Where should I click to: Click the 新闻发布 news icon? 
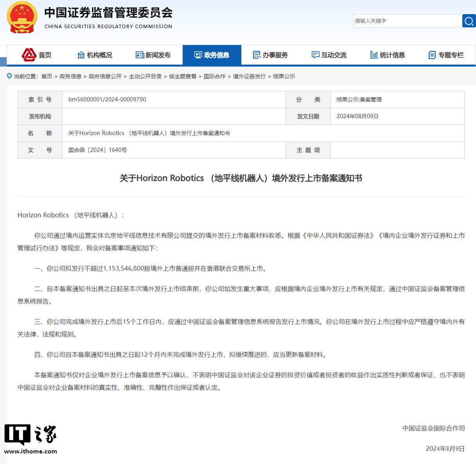tap(140, 55)
